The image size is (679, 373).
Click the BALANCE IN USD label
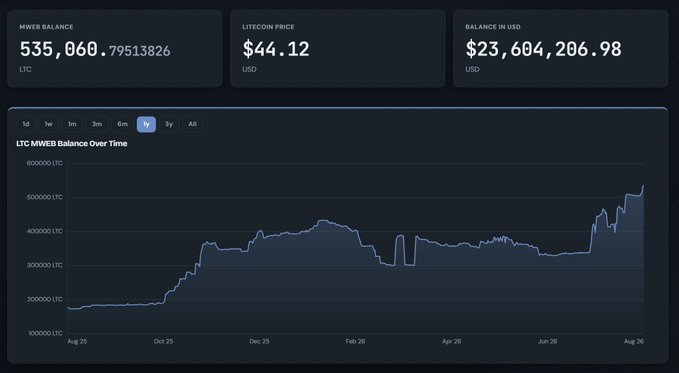[493, 27]
